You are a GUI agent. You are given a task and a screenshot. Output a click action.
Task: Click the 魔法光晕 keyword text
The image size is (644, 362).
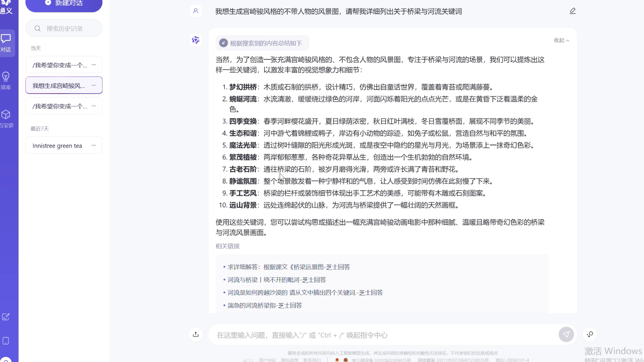pos(243,145)
